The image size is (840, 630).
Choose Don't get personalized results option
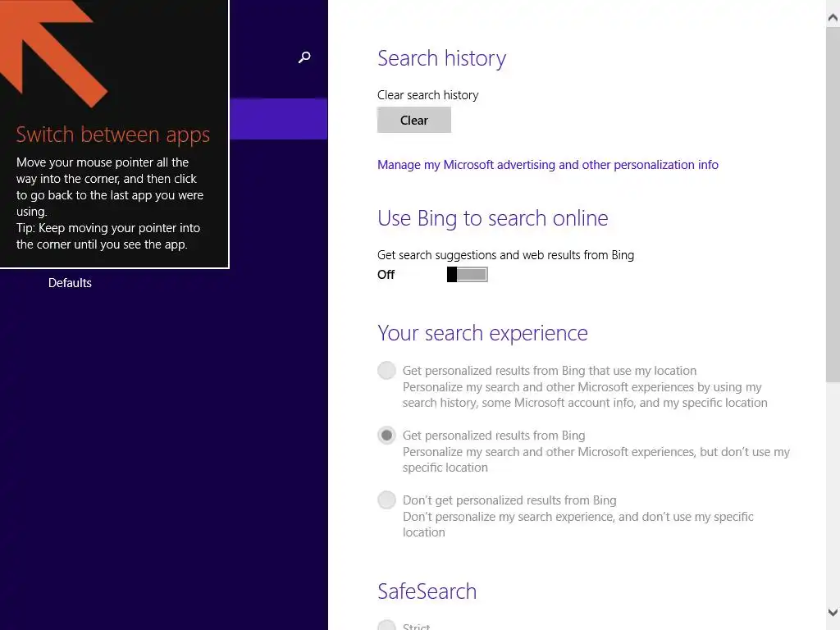(x=386, y=500)
